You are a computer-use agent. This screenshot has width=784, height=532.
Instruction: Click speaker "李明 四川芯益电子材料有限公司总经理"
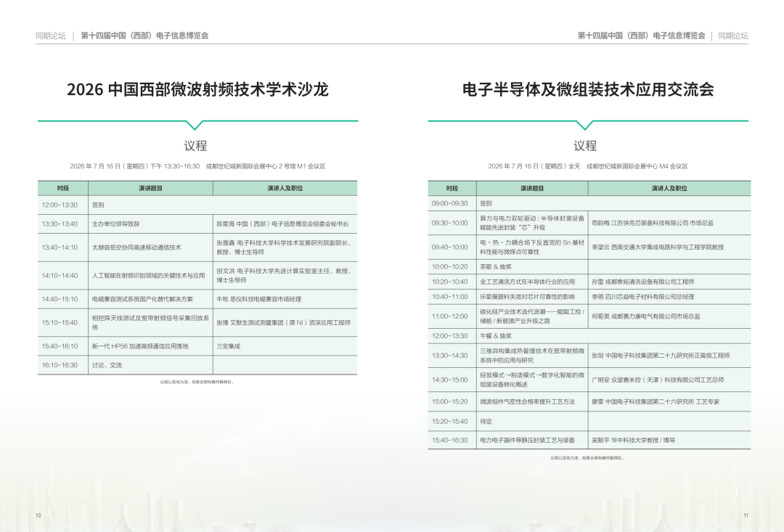pyautogui.click(x=643, y=297)
